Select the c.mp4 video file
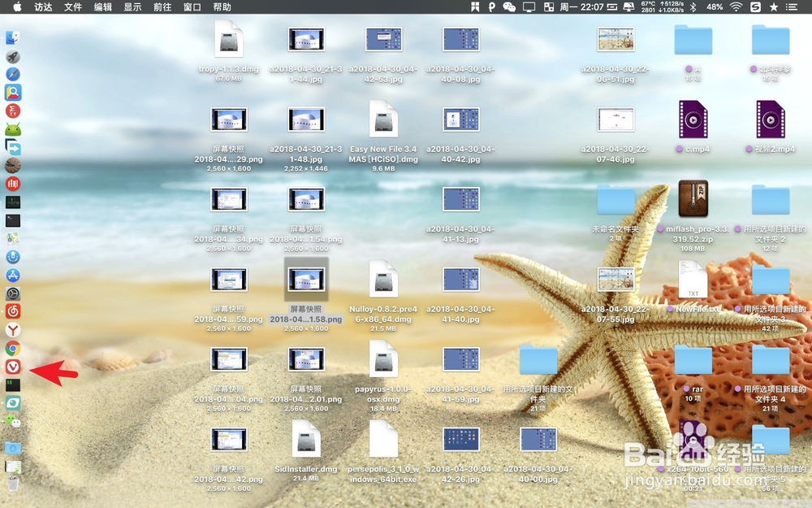812x508 pixels. click(693, 119)
